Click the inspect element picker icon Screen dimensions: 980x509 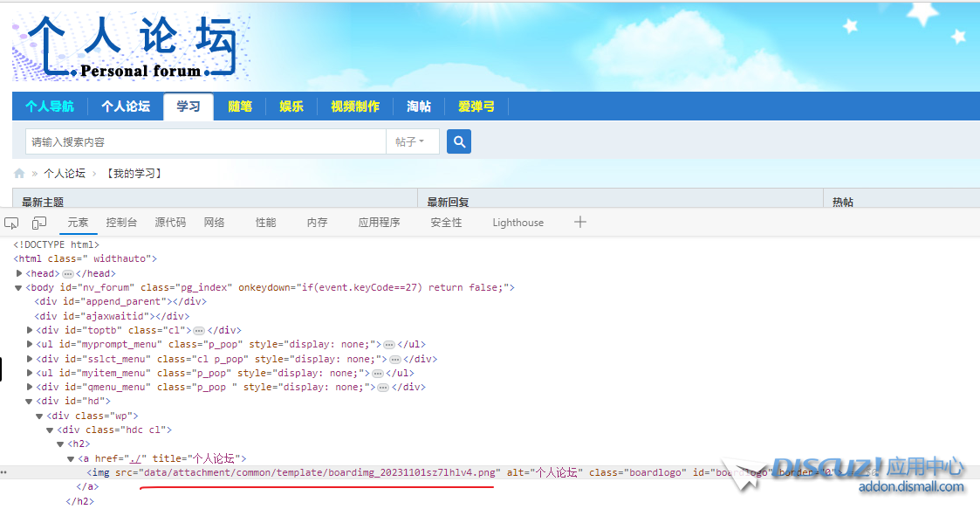[11, 224]
